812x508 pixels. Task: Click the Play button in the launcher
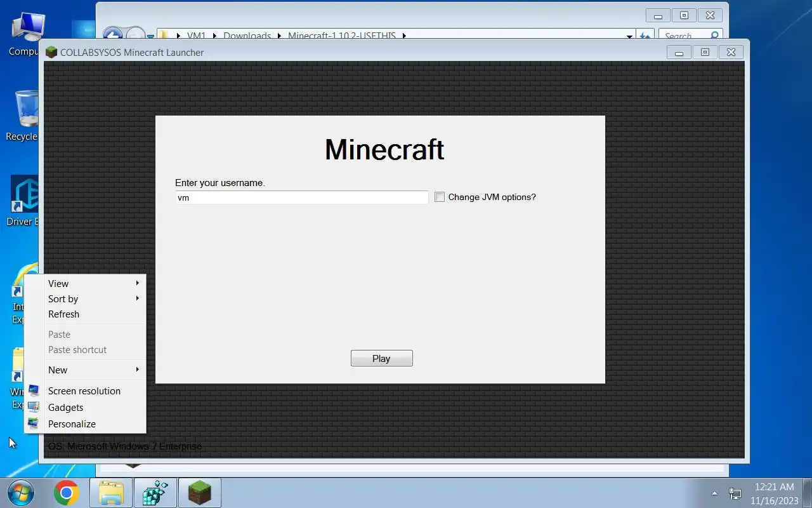(x=381, y=358)
